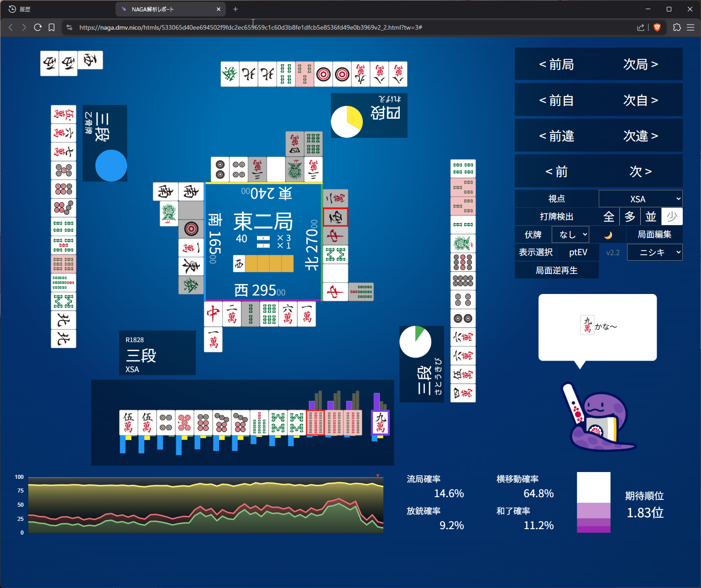The image size is (701, 588).
Task: Enable the 少 discard detection option
Action: [672, 217]
